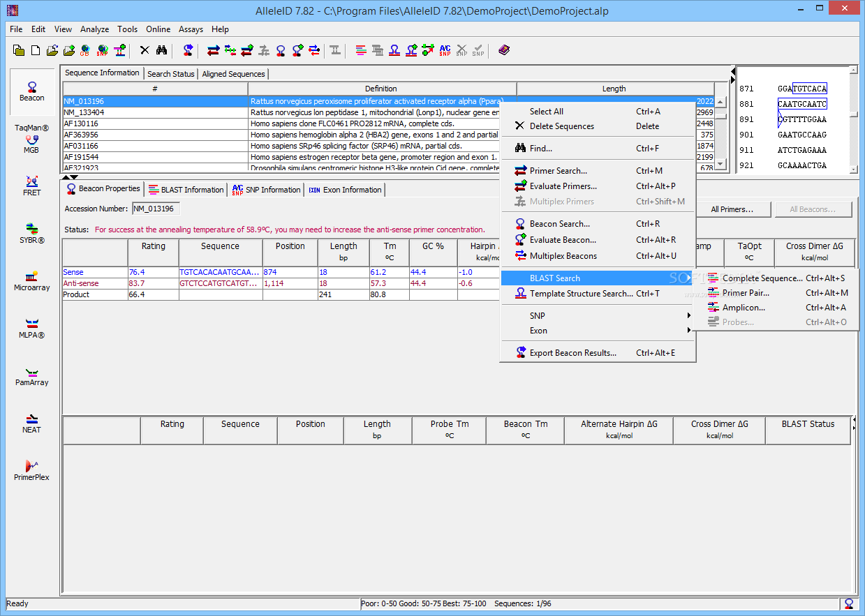Open the Online menu
Image resolution: width=865 pixels, height=616 pixels.
(x=158, y=29)
